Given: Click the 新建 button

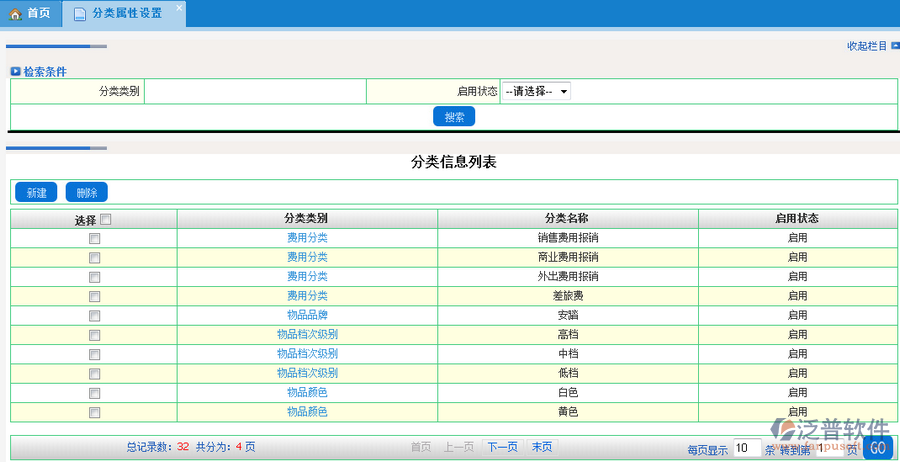Looking at the screenshot, I should point(36,193).
